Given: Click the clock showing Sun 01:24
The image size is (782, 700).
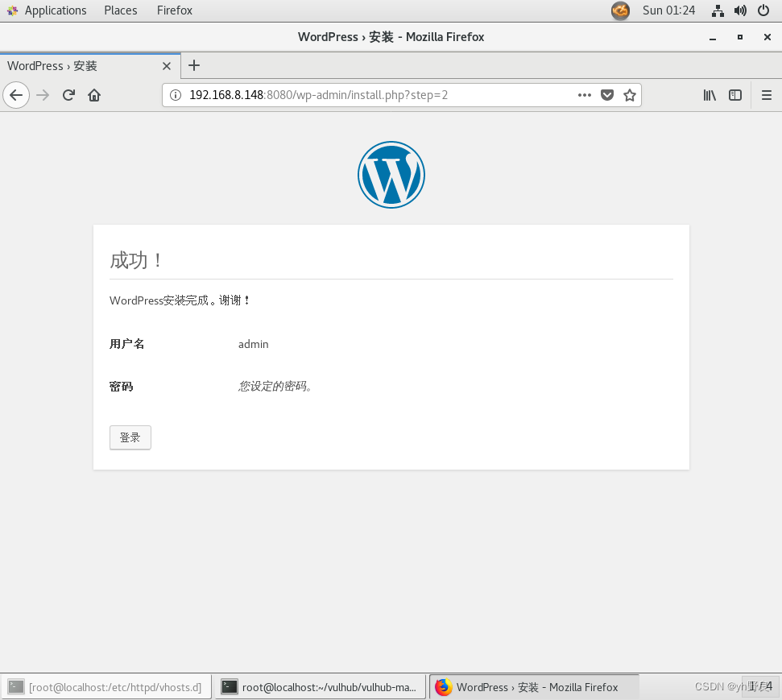Looking at the screenshot, I should point(668,10).
